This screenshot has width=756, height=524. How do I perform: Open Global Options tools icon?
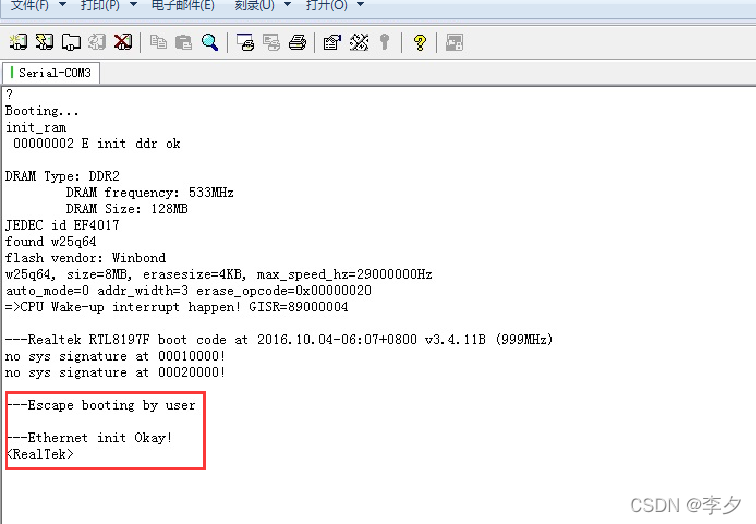[359, 42]
